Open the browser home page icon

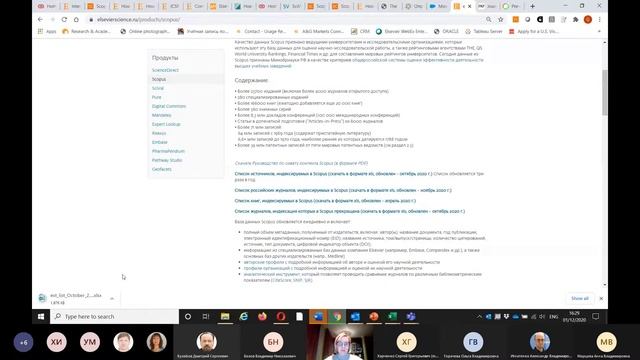(76, 19)
